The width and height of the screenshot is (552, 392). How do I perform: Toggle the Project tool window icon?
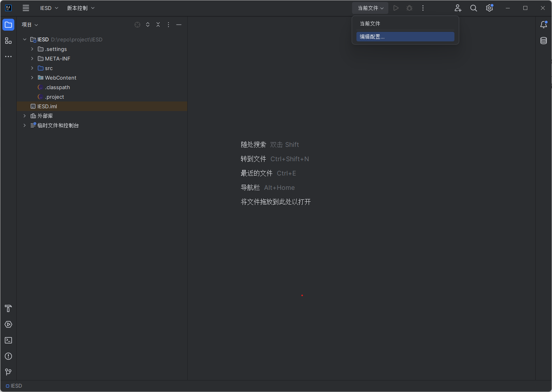[8, 25]
